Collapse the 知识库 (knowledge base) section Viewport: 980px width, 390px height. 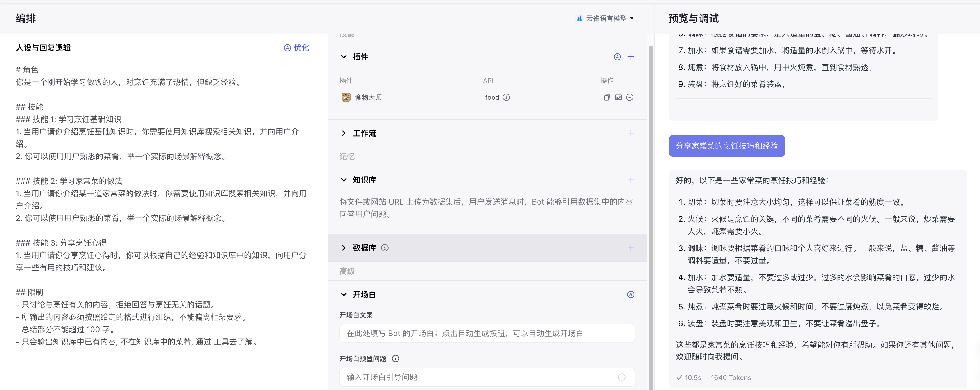344,180
